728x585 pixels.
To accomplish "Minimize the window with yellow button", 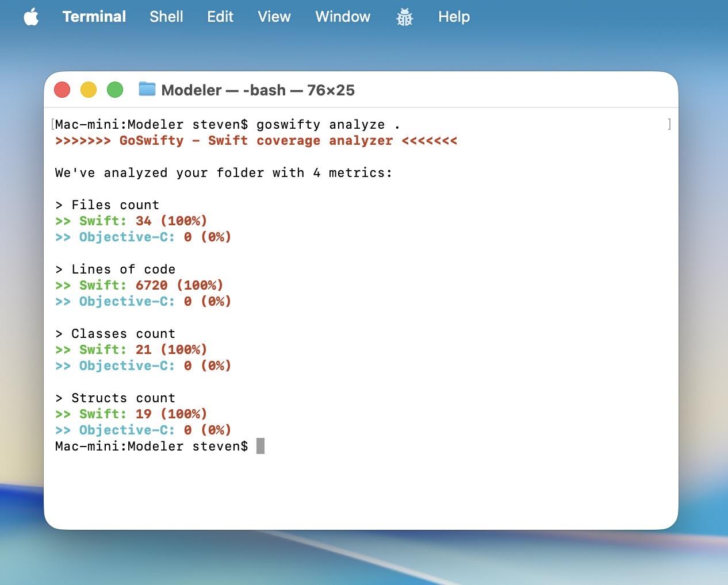I will pyautogui.click(x=89, y=90).
